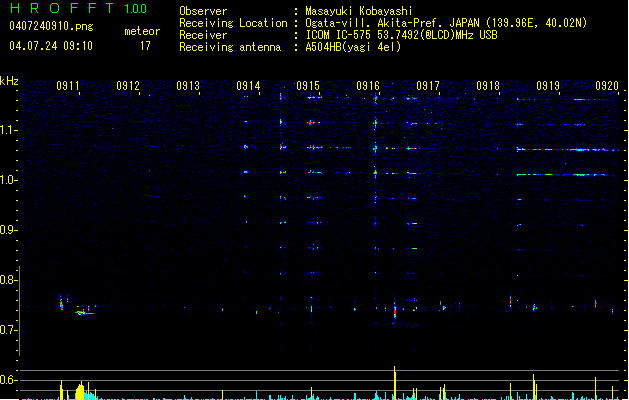Click the Observer label

(x=203, y=11)
